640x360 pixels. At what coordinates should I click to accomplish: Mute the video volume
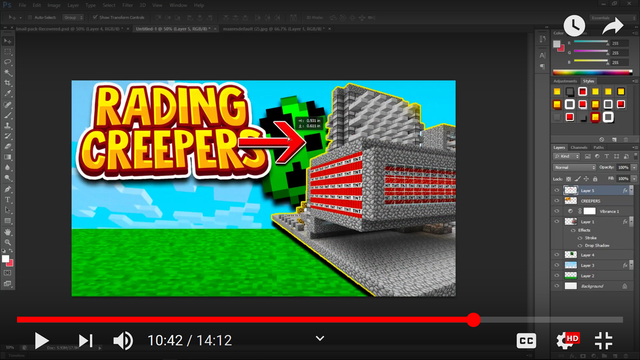pos(123,340)
